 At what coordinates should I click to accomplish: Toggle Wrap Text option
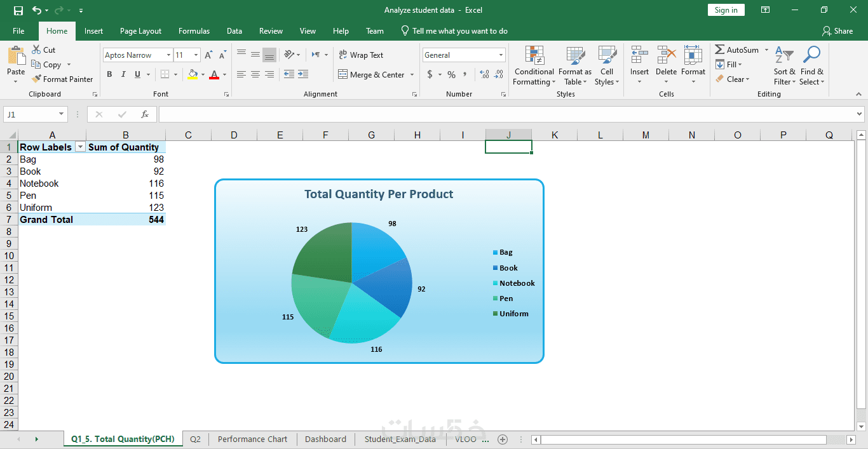pyautogui.click(x=361, y=55)
